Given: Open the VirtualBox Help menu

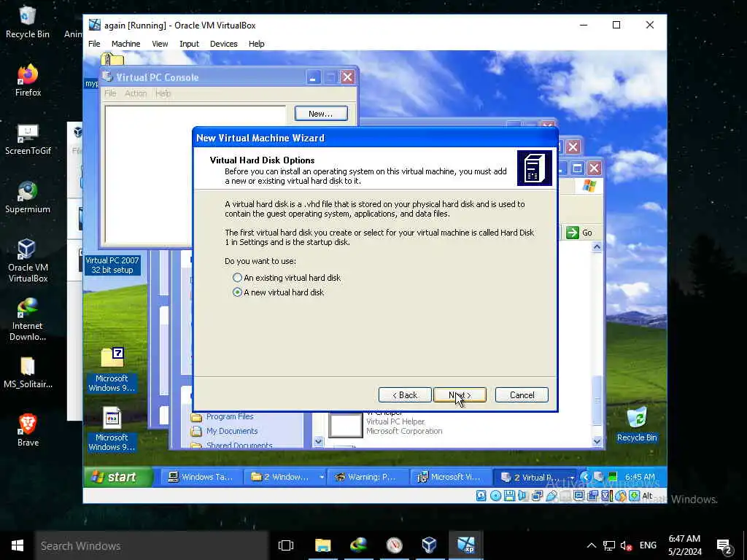Looking at the screenshot, I should click(256, 44).
